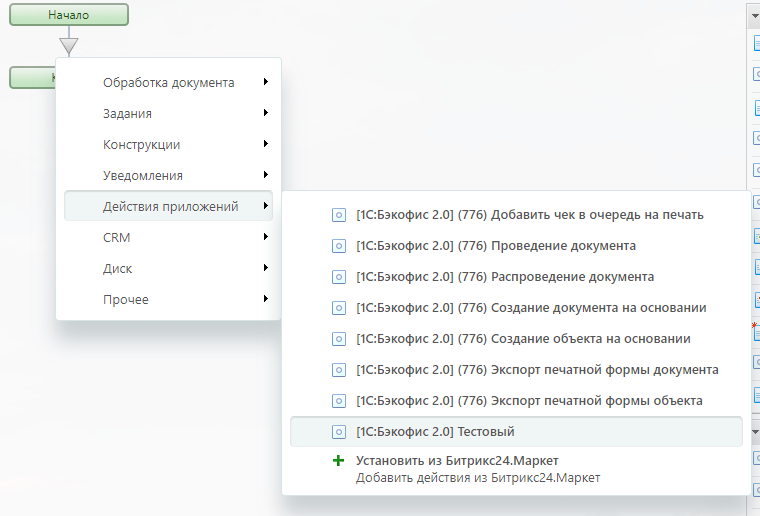Image resolution: width=760 pixels, height=516 pixels.
Task: Choose "Экспорт печатной формы объекта" action
Action: [x=516, y=401]
